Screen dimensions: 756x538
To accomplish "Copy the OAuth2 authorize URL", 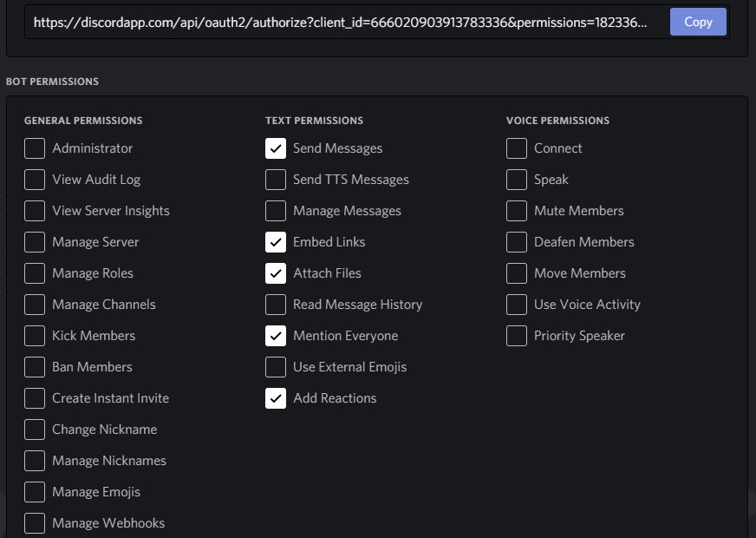I will pyautogui.click(x=697, y=22).
